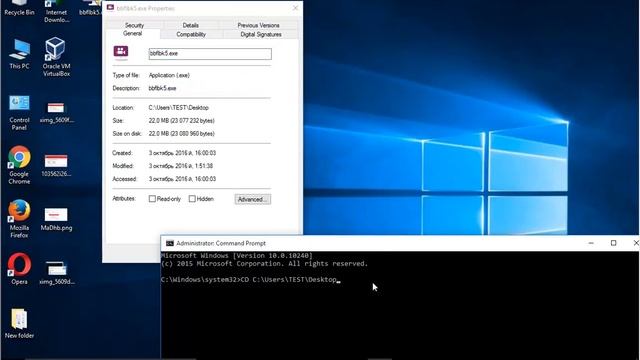The width and height of the screenshot is (640, 360).
Task: Open the Oracle VM VirtualBox icon
Action: point(56,57)
